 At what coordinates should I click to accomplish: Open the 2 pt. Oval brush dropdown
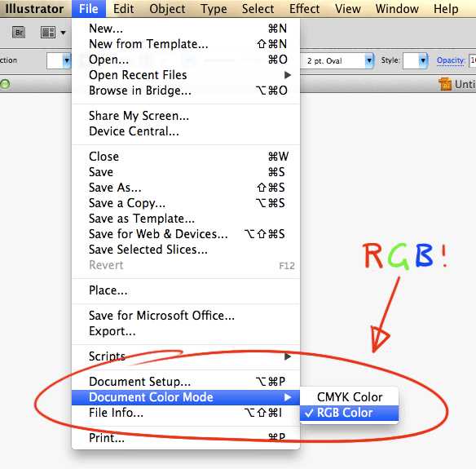[369, 60]
